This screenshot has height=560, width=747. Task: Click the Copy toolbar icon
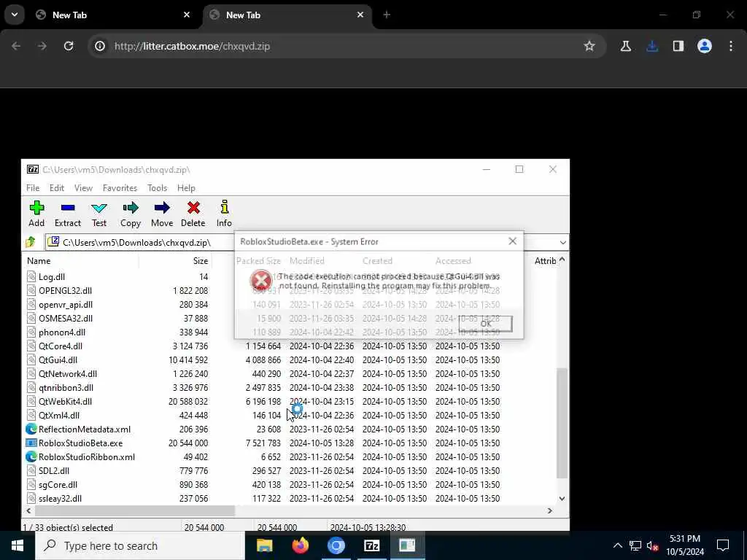click(130, 214)
